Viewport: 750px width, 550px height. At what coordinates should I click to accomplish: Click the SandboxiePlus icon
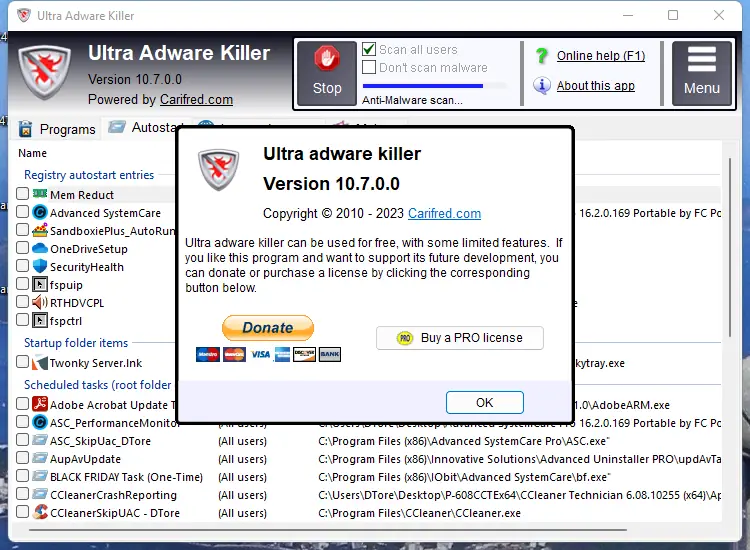click(40, 230)
